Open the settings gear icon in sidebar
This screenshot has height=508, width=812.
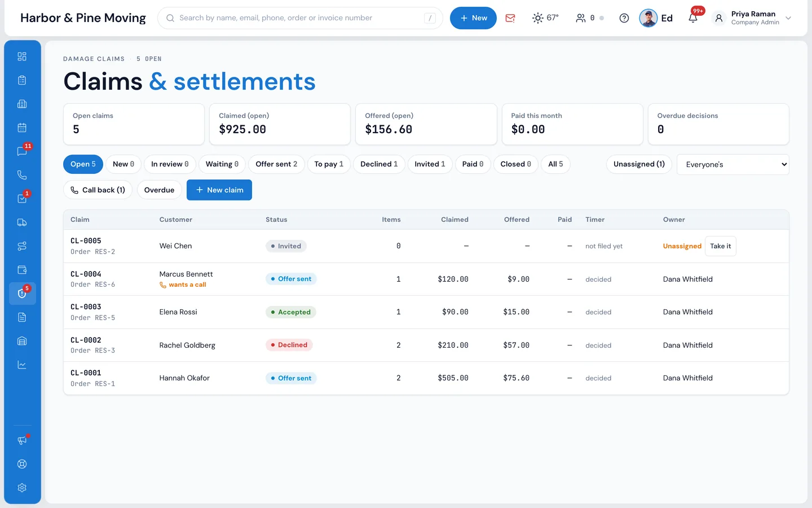(22, 488)
